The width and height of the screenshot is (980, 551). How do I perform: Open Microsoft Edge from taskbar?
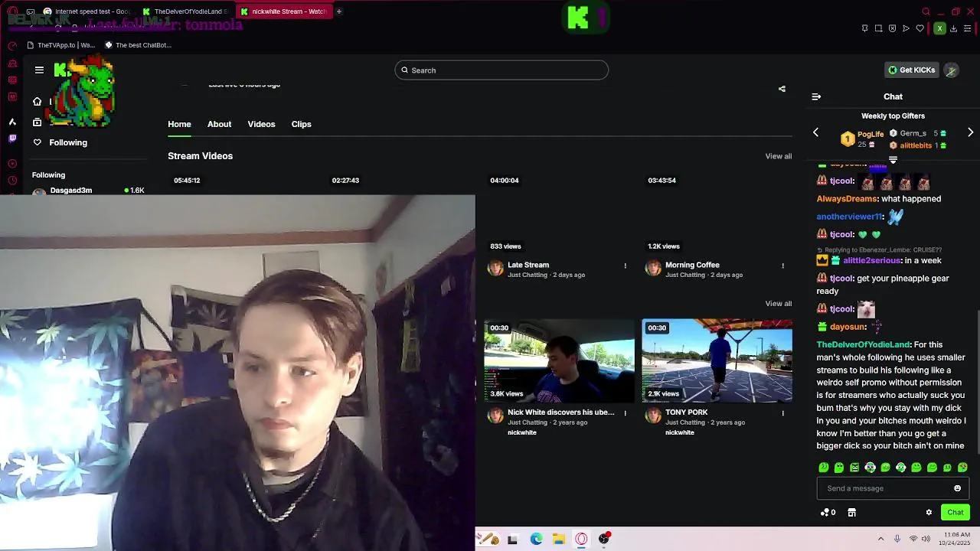coord(536,539)
